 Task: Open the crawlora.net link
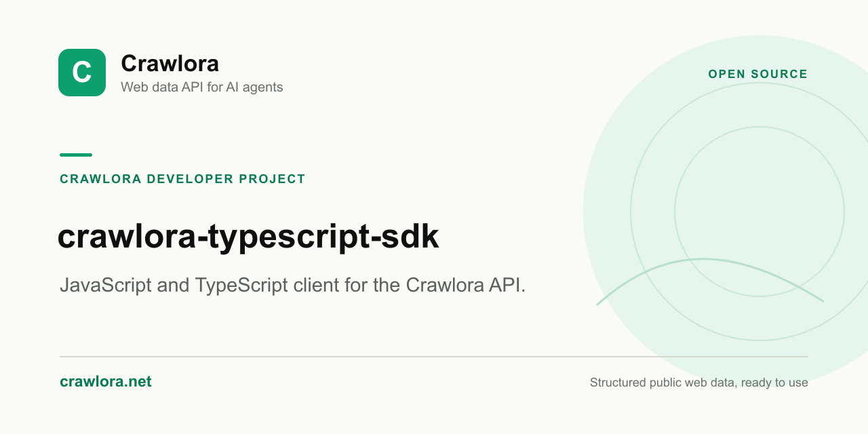click(x=106, y=381)
